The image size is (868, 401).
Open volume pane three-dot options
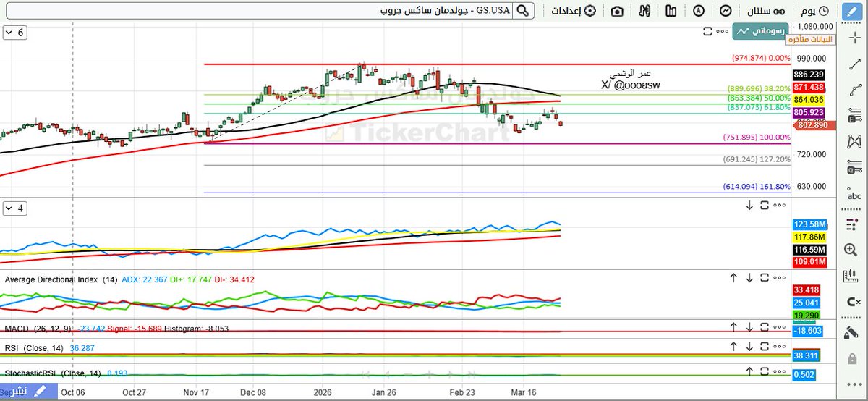point(780,206)
